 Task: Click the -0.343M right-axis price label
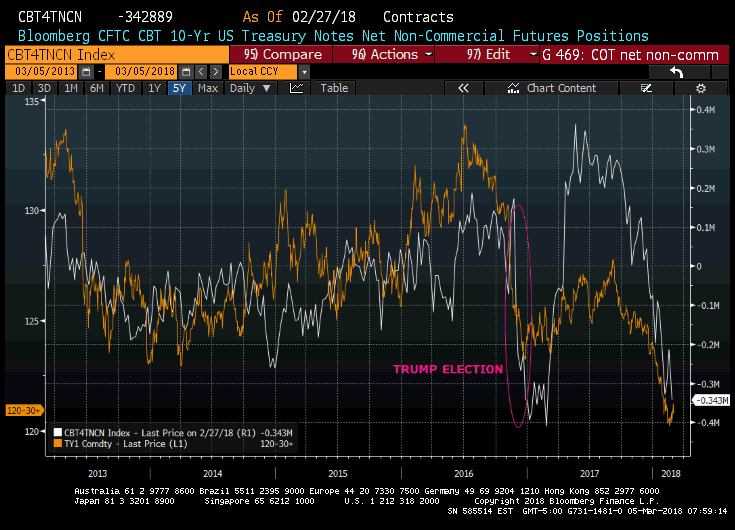(712, 401)
